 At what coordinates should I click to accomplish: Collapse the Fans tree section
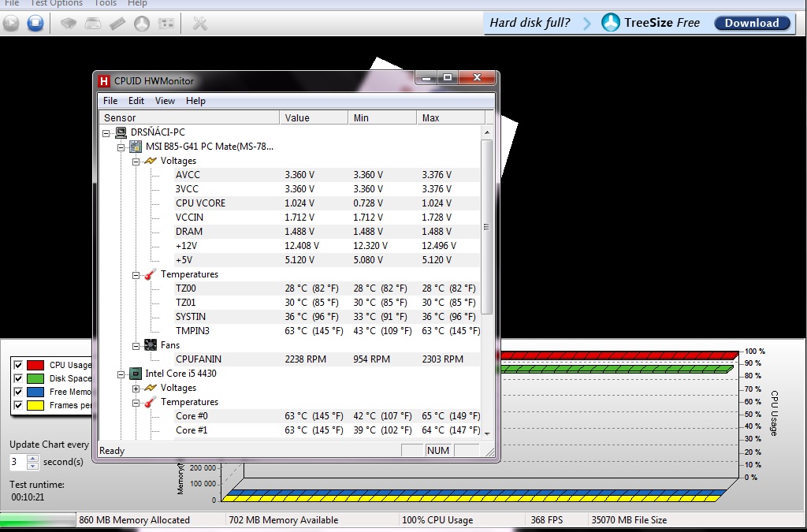pos(136,345)
